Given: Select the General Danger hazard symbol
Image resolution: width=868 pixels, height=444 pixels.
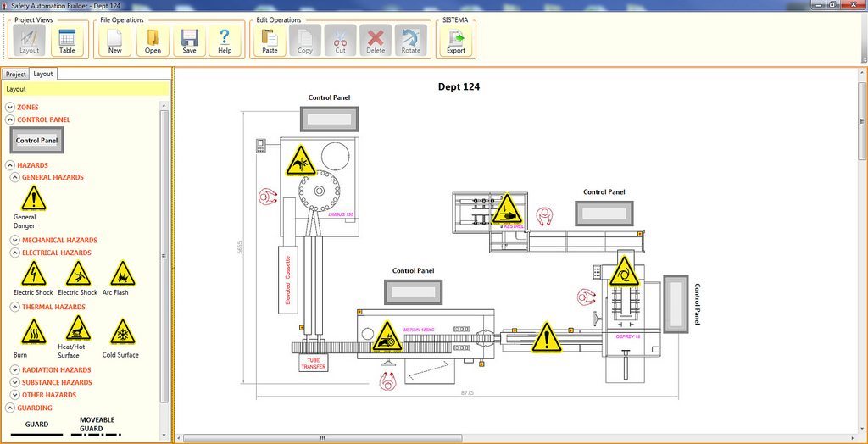Looking at the screenshot, I should tap(32, 199).
